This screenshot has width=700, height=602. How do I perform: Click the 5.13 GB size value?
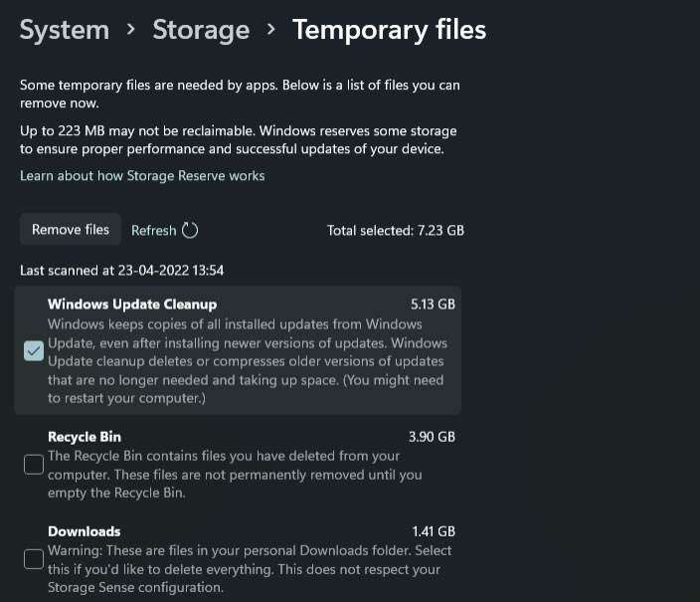point(433,304)
